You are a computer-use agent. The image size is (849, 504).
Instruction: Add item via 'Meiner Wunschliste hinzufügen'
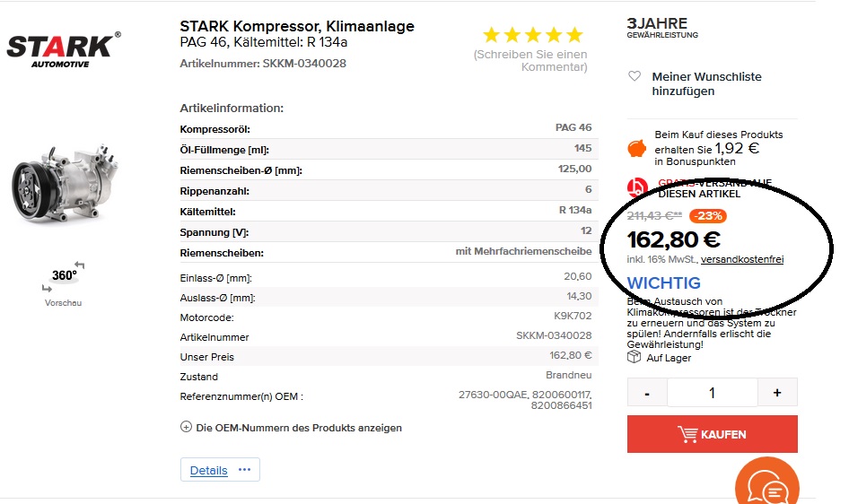click(706, 83)
